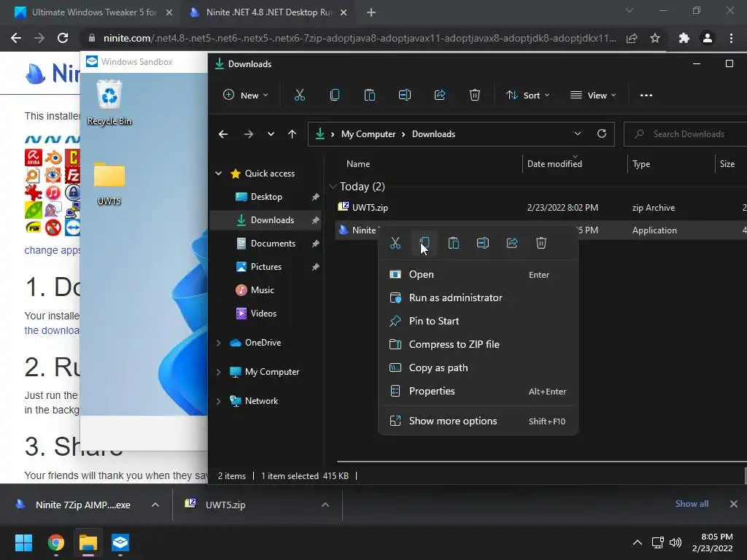Open Windows Start menu

tap(23, 542)
